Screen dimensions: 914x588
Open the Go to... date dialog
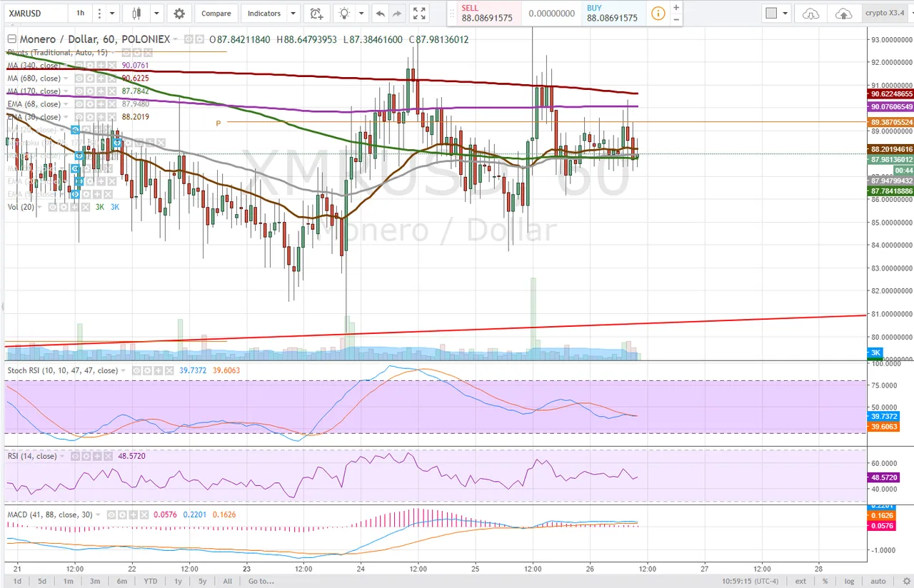[261, 581]
